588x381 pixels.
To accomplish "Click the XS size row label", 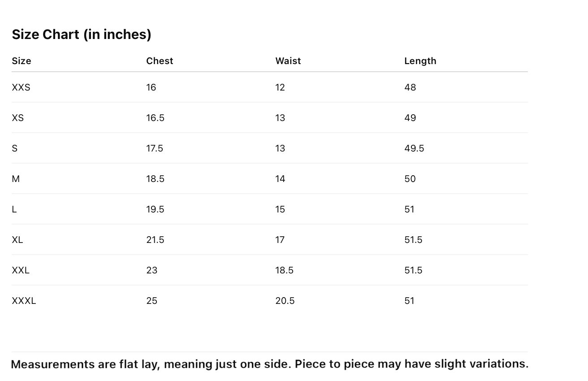I will pyautogui.click(x=18, y=118).
